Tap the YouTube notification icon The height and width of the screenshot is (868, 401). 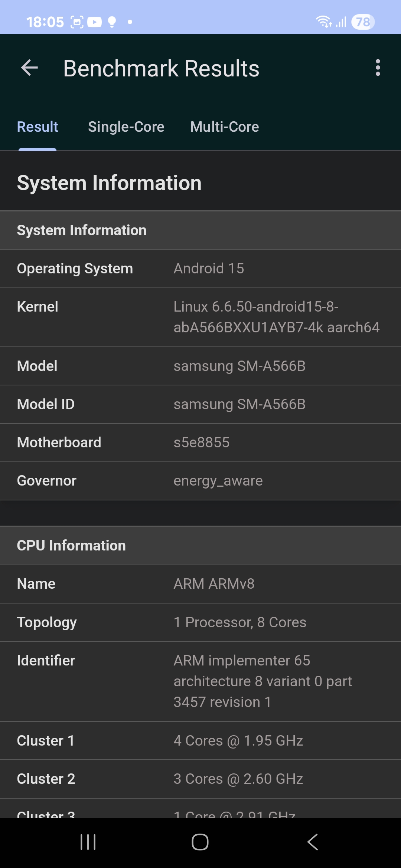coord(94,22)
